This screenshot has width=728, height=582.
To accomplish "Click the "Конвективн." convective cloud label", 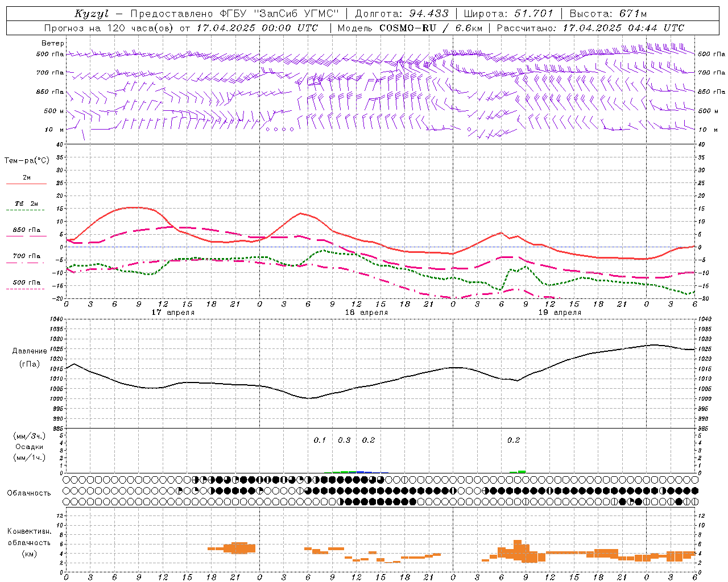I will point(29,531).
